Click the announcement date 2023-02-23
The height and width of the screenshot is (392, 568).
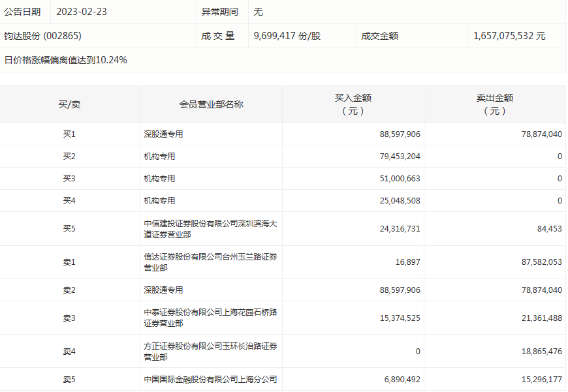[x=83, y=12]
